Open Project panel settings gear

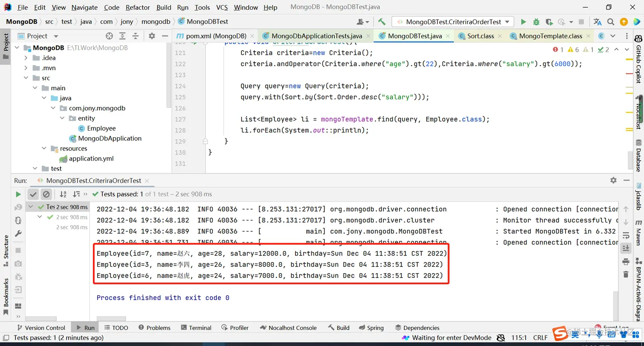coord(152,36)
